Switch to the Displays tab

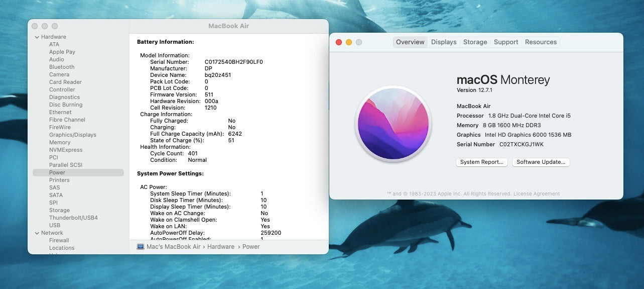pyautogui.click(x=444, y=42)
